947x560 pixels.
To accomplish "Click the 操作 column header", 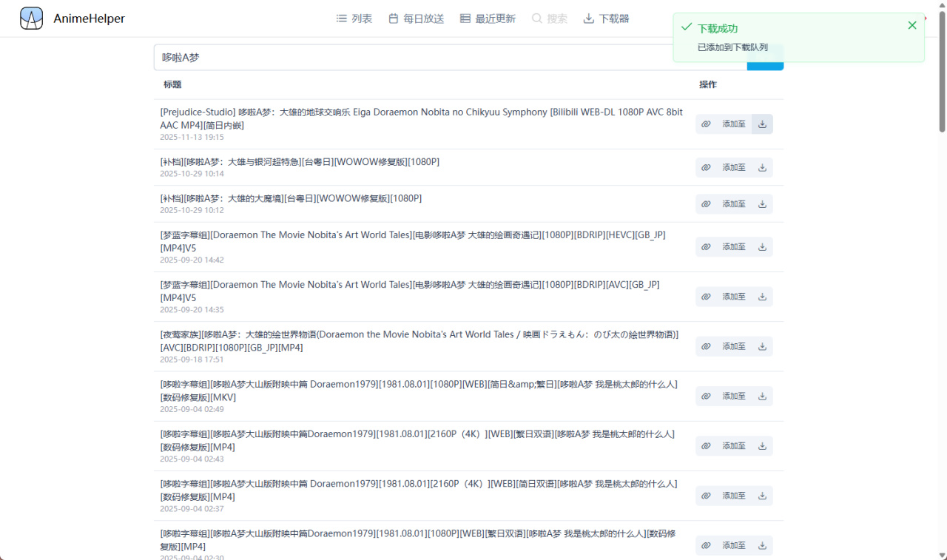I will [x=708, y=84].
